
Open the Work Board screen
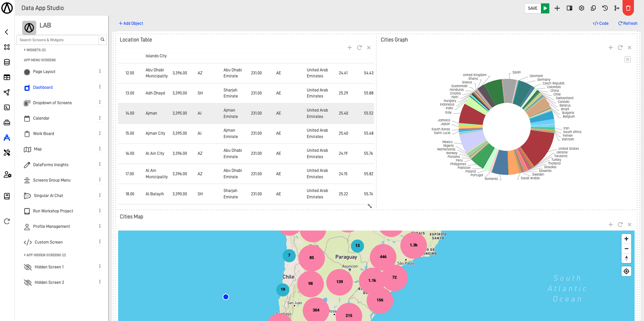pyautogui.click(x=43, y=134)
